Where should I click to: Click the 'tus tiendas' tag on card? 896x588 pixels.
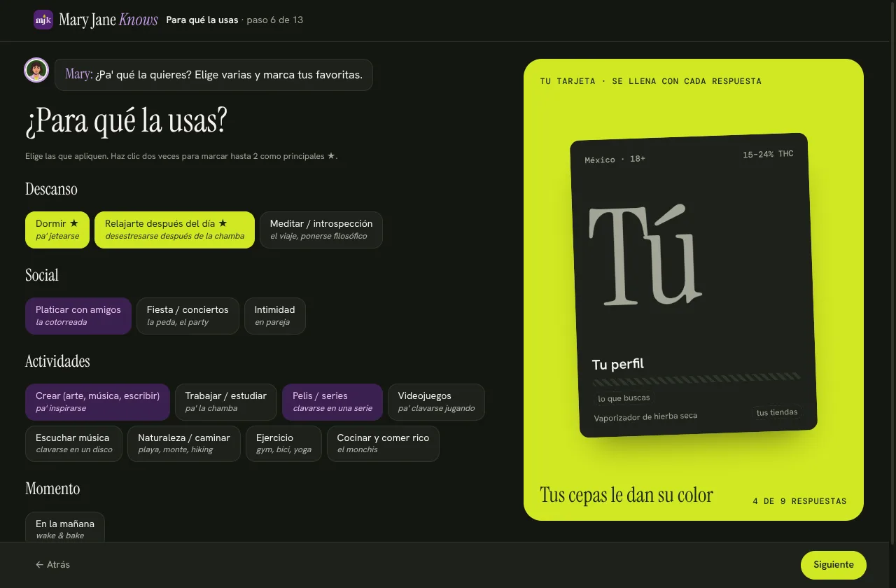coord(776,412)
